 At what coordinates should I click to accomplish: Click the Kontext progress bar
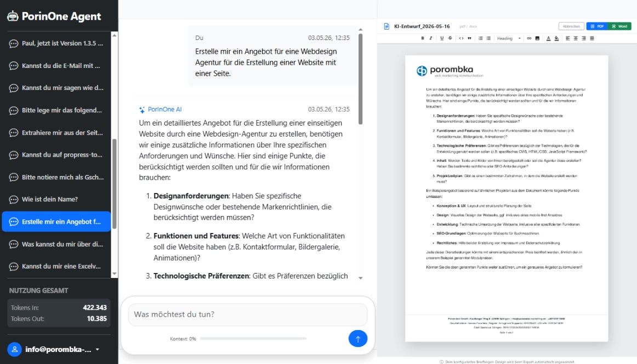(253, 338)
